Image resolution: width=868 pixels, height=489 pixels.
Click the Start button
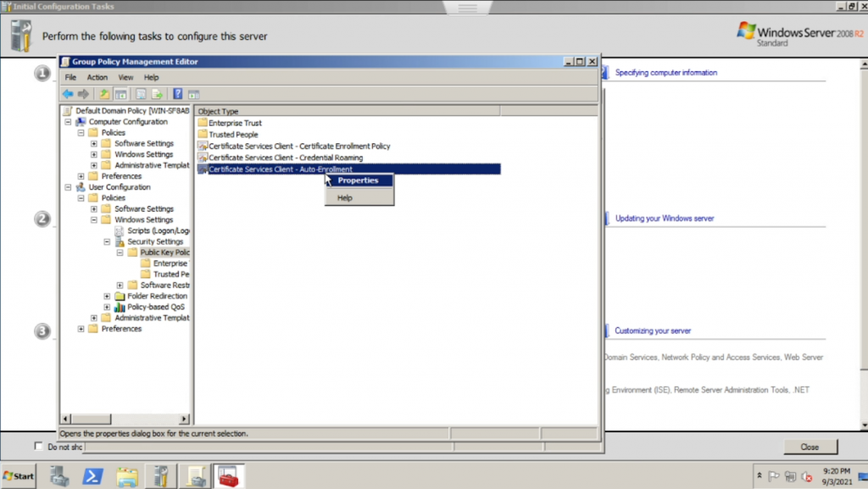(19, 475)
